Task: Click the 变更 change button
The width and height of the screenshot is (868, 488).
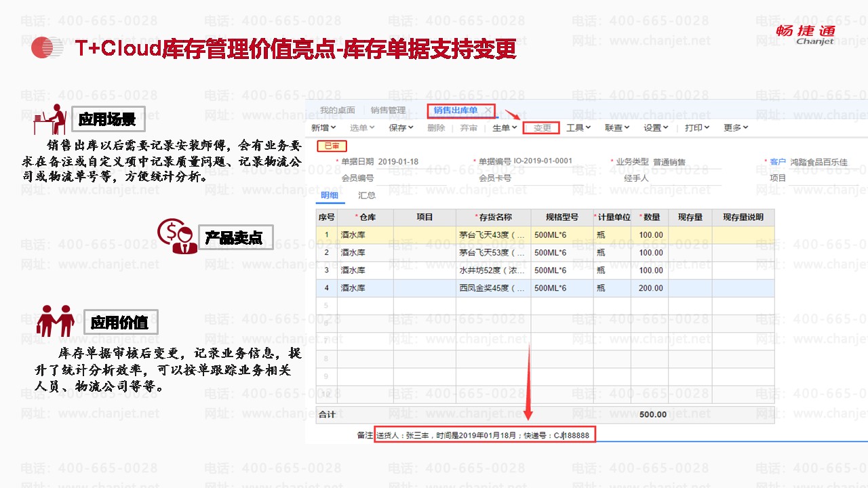Action: (x=542, y=127)
